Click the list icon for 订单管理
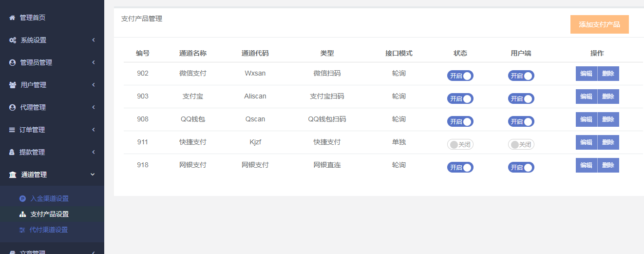The image size is (644, 254). (x=13, y=130)
